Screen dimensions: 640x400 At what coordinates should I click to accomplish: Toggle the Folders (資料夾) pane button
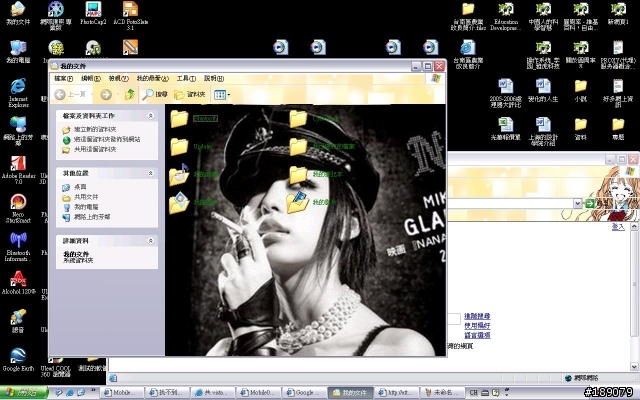point(189,95)
